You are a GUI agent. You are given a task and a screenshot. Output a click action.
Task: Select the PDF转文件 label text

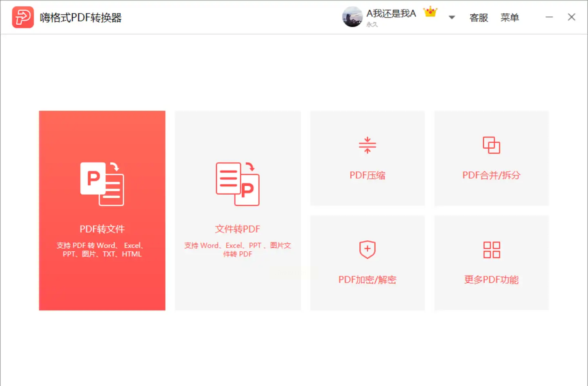click(102, 229)
